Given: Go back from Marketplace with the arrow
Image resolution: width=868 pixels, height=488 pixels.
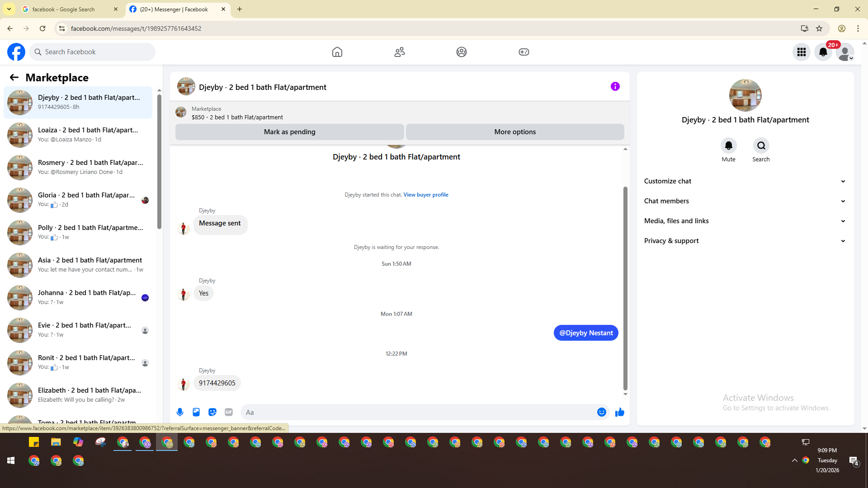Looking at the screenshot, I should (x=14, y=77).
